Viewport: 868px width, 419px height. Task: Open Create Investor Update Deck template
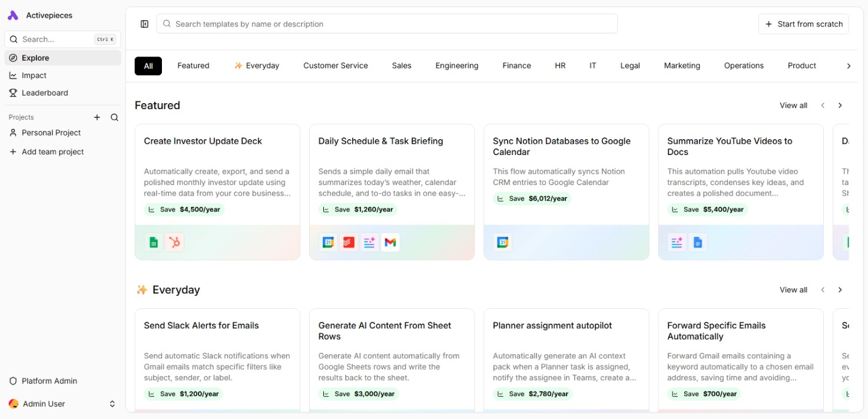(217, 192)
